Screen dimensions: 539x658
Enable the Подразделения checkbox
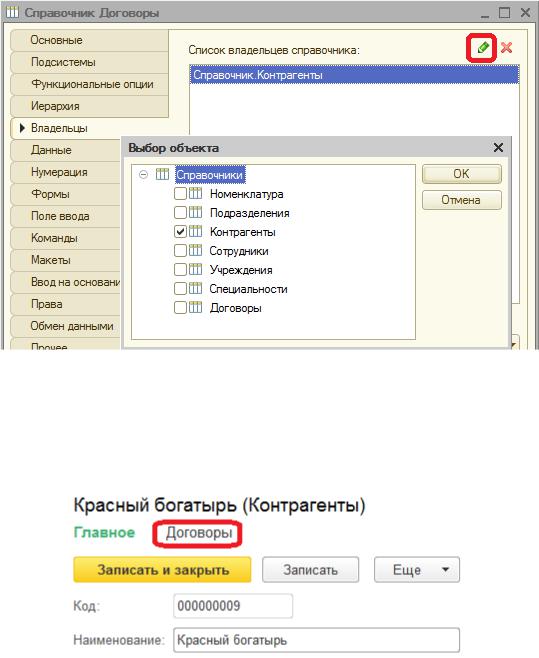click(x=180, y=213)
